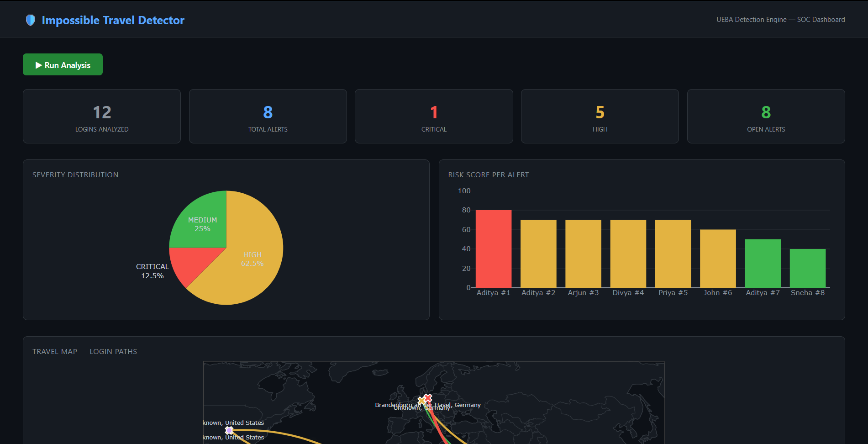
Task: Click the green Sneha #8 bar
Action: tap(808, 268)
